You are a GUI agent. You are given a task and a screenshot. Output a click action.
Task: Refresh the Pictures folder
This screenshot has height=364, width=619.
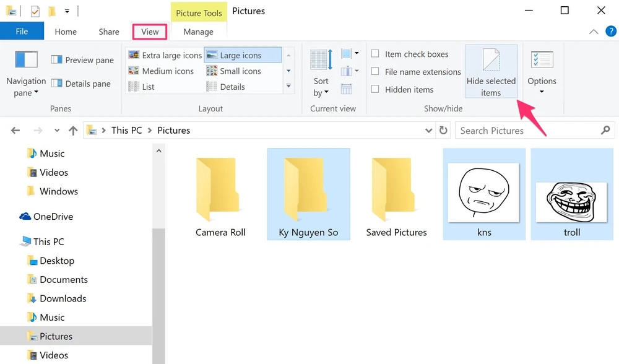tap(444, 130)
